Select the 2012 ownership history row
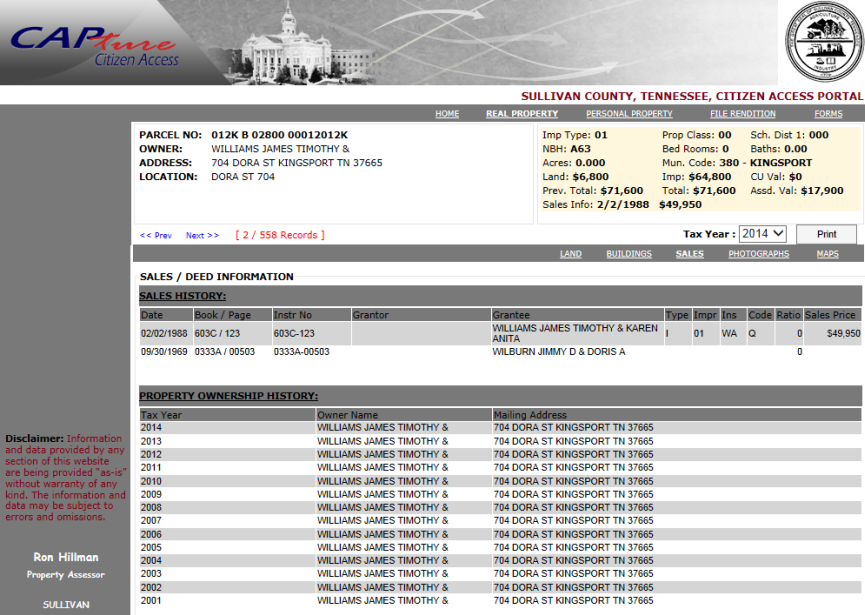The height and width of the screenshot is (615, 865). tap(500, 454)
